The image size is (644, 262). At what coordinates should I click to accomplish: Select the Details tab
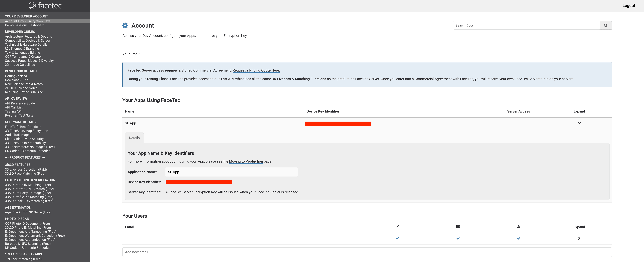tap(134, 138)
